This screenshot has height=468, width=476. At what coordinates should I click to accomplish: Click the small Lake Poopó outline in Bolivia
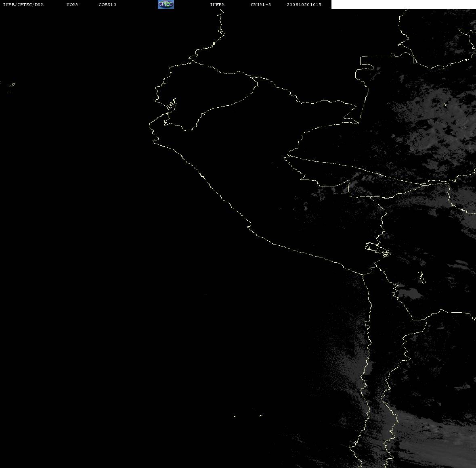[421, 277]
